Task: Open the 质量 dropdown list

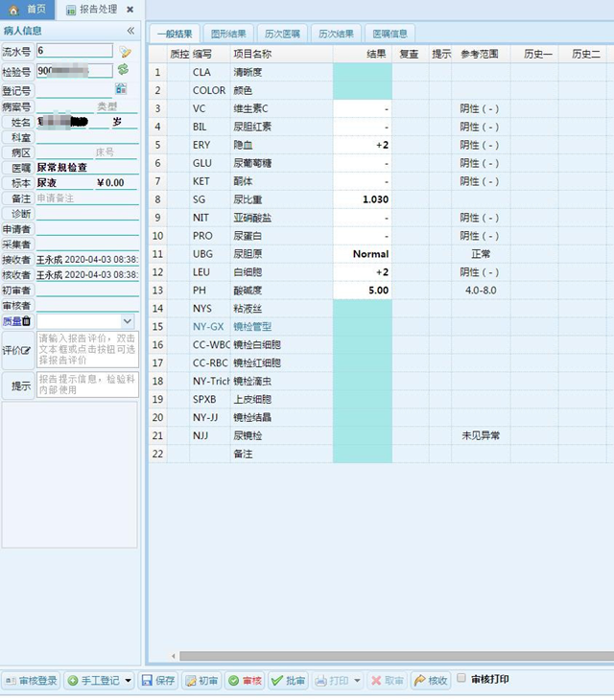Action: click(x=128, y=321)
